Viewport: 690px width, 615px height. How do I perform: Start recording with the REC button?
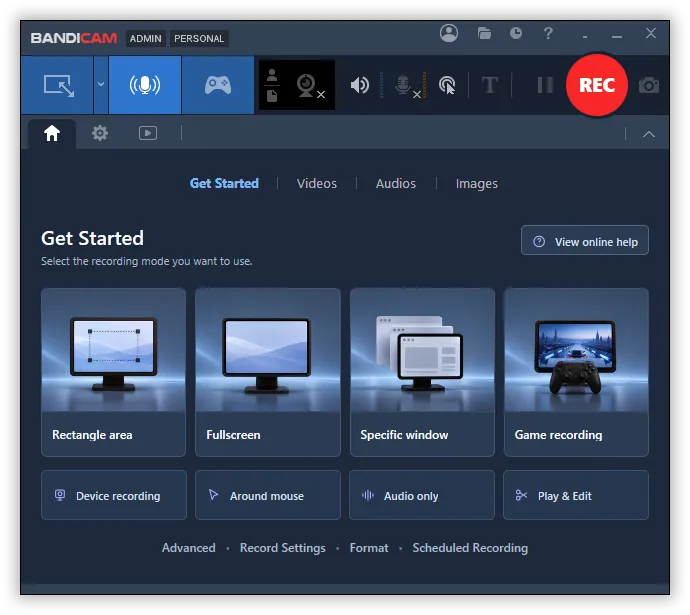(597, 85)
